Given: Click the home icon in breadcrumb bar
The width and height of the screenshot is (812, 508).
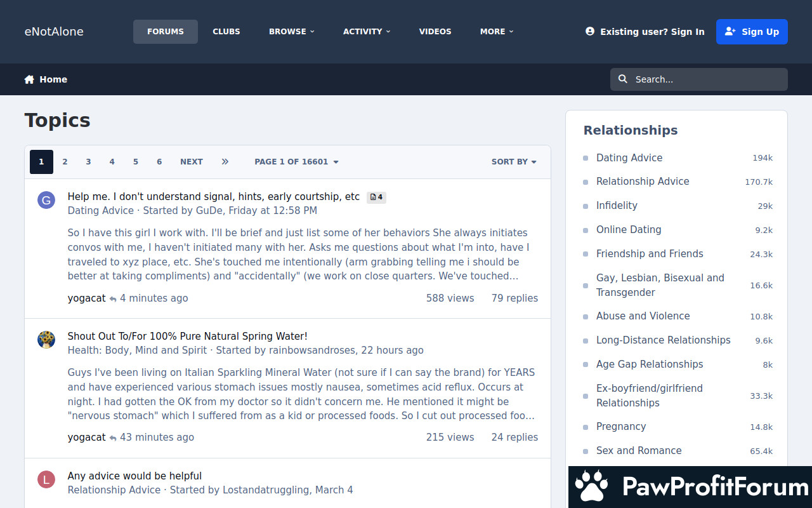Looking at the screenshot, I should pos(29,79).
